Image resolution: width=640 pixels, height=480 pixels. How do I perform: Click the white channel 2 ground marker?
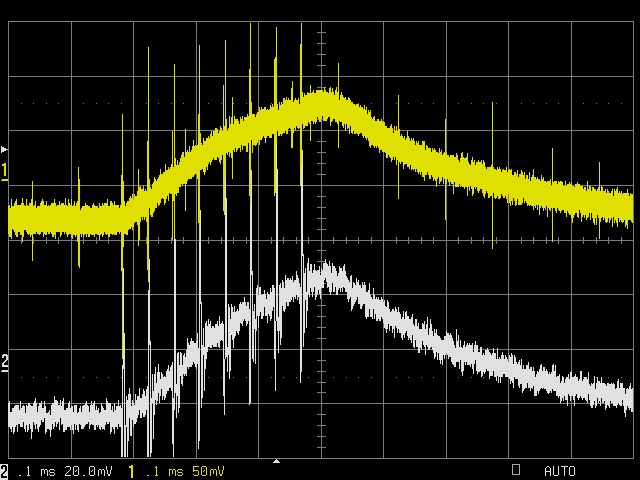(x=4, y=363)
